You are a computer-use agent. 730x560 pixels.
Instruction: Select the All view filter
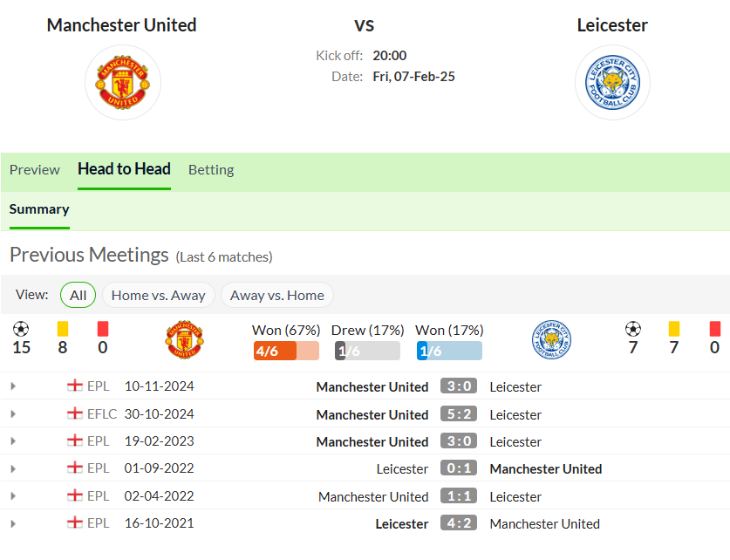[x=78, y=295]
